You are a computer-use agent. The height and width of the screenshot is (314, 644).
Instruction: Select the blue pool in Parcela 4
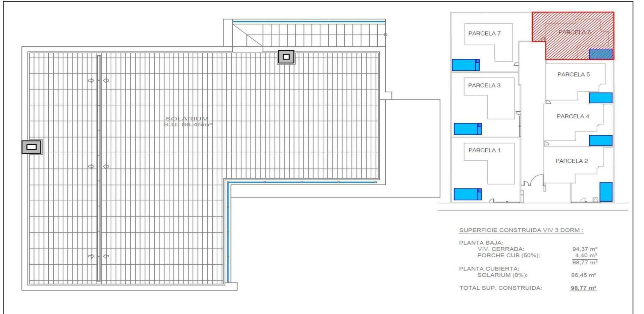[x=600, y=140]
